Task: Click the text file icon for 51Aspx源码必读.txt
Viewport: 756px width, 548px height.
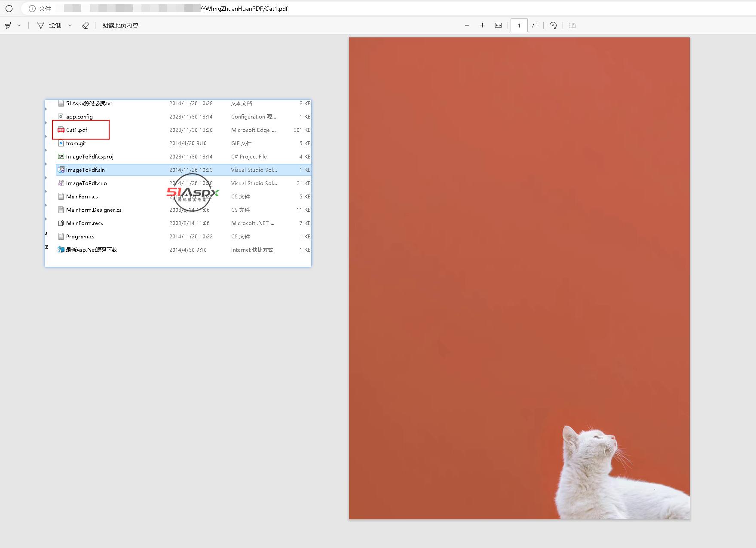Action: (61, 103)
